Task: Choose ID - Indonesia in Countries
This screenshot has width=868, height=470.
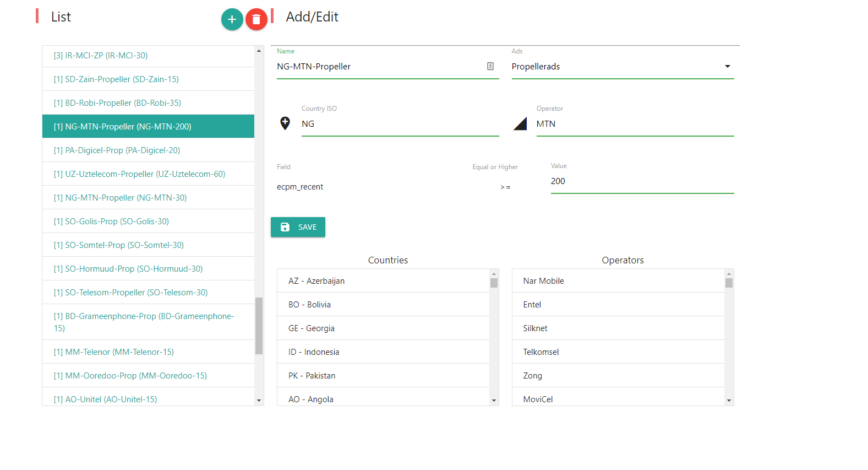Action: tap(383, 352)
